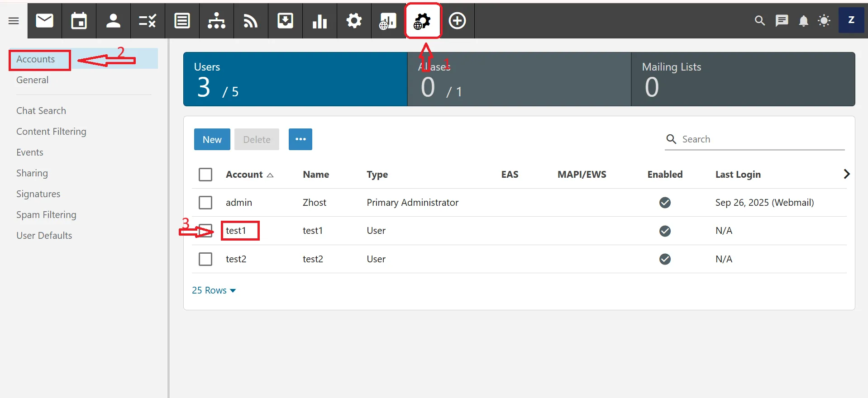Image resolution: width=868 pixels, height=398 pixels.
Task: Open the three-dots more actions menu
Action: pos(300,139)
